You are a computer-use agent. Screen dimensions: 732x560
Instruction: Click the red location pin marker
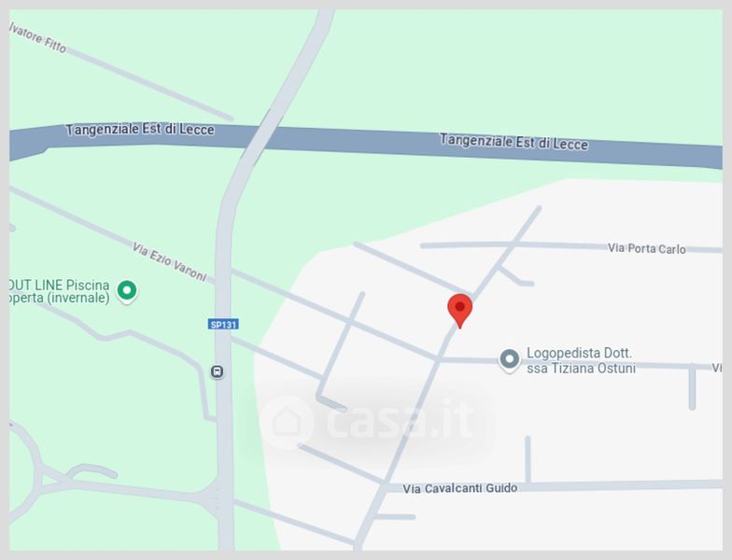459,311
